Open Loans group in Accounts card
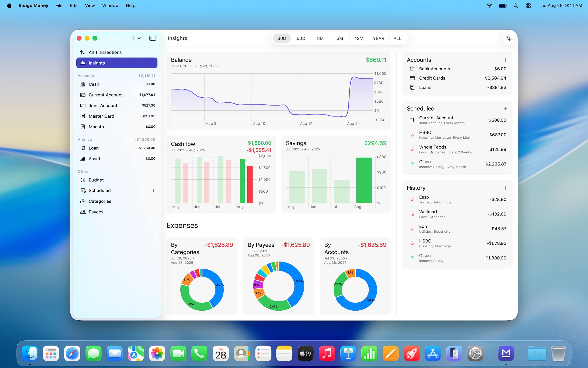588x368 pixels. pyautogui.click(x=457, y=87)
